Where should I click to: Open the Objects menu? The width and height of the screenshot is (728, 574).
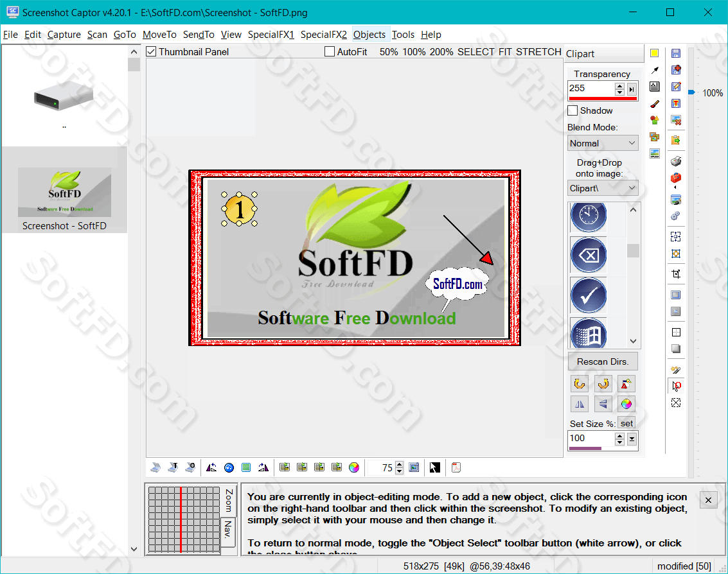[369, 34]
